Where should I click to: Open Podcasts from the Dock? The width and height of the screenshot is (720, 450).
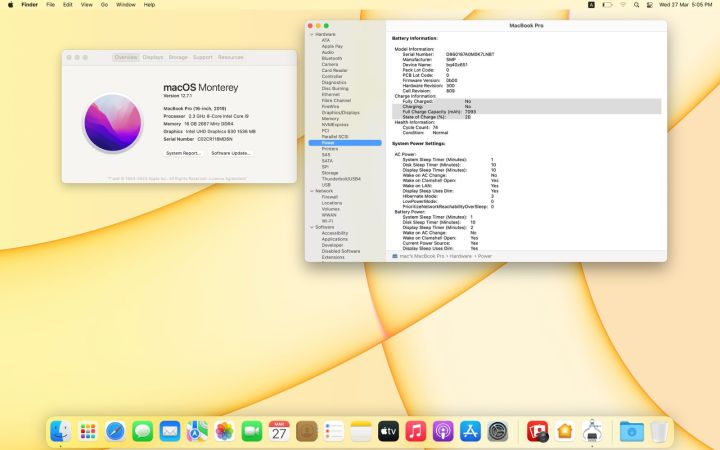(443, 431)
